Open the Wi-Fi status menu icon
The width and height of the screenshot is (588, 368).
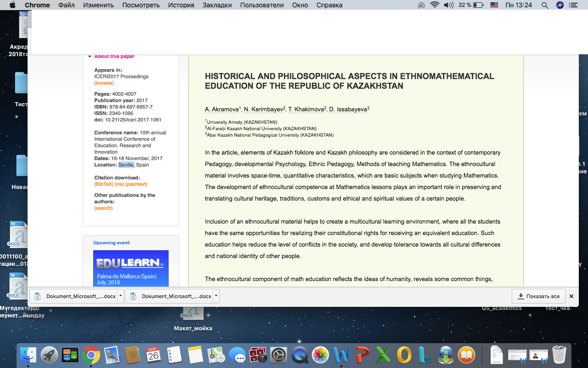click(435, 5)
